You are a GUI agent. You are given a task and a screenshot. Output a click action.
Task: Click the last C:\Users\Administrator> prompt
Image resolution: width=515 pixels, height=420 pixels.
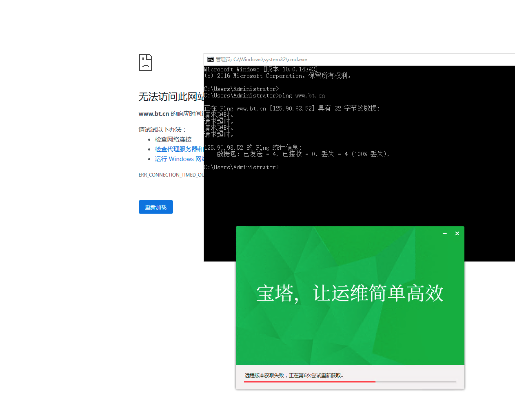click(x=242, y=167)
